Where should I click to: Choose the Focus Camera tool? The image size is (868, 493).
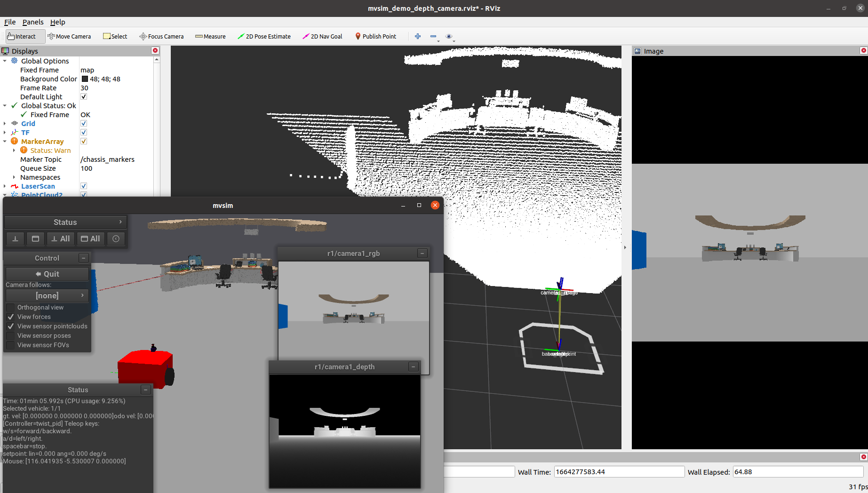(x=161, y=36)
